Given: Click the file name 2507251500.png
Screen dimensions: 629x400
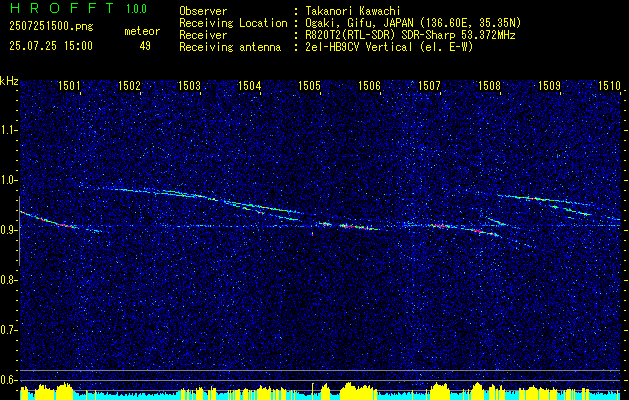Looking at the screenshot, I should [51, 26].
